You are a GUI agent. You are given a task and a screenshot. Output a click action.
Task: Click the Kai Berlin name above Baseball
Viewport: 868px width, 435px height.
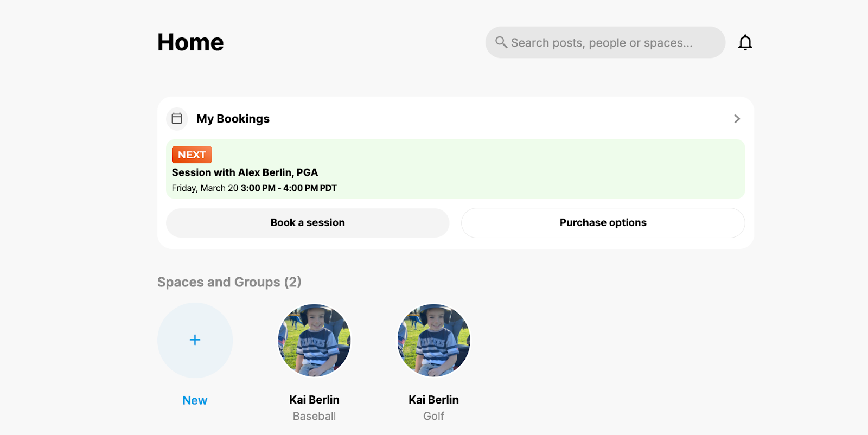[x=314, y=400]
